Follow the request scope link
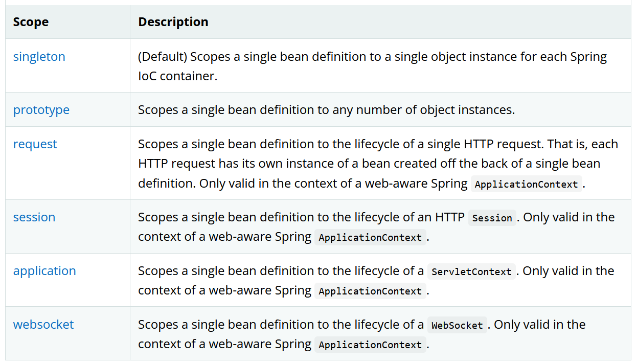The height and width of the screenshot is (364, 637). [35, 144]
